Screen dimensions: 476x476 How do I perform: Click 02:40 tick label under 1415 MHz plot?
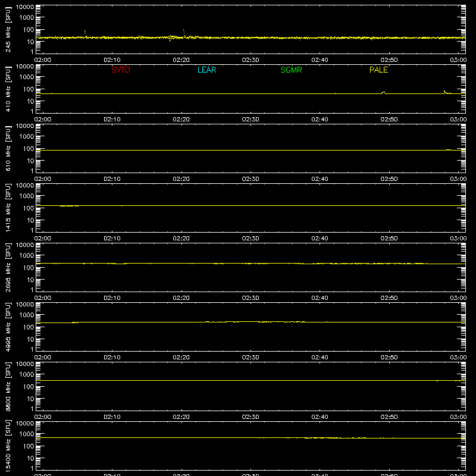pyautogui.click(x=320, y=239)
